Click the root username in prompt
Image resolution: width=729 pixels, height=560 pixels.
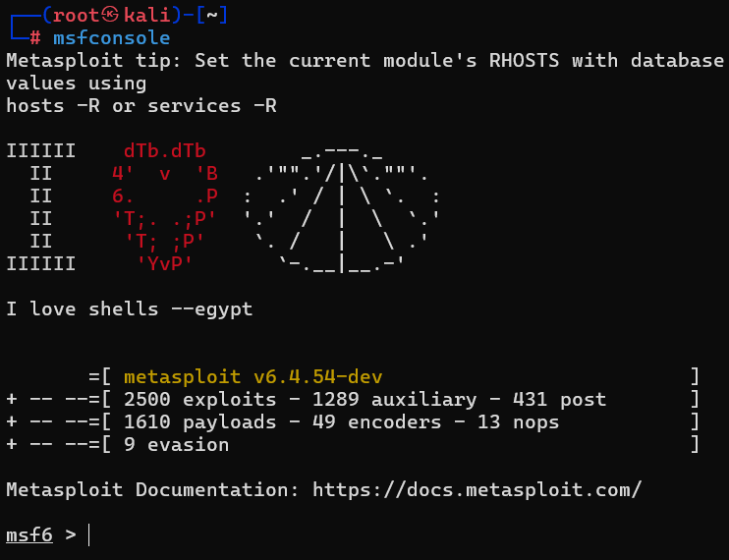click(76, 17)
